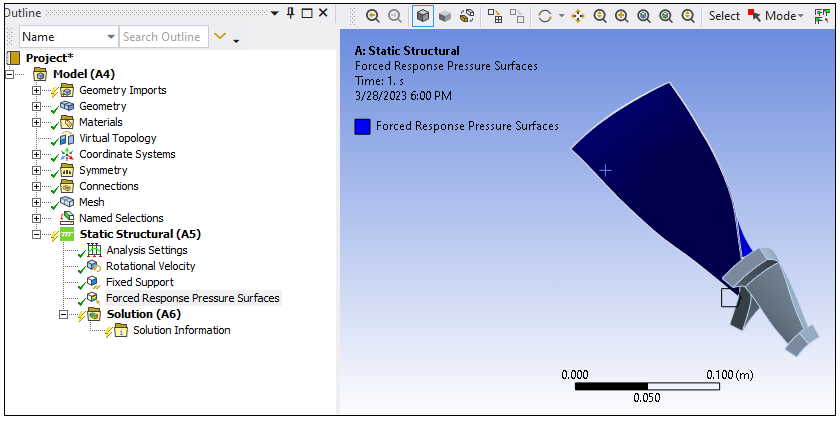Select Materials in the outline
The width and height of the screenshot is (840, 421).
[101, 122]
